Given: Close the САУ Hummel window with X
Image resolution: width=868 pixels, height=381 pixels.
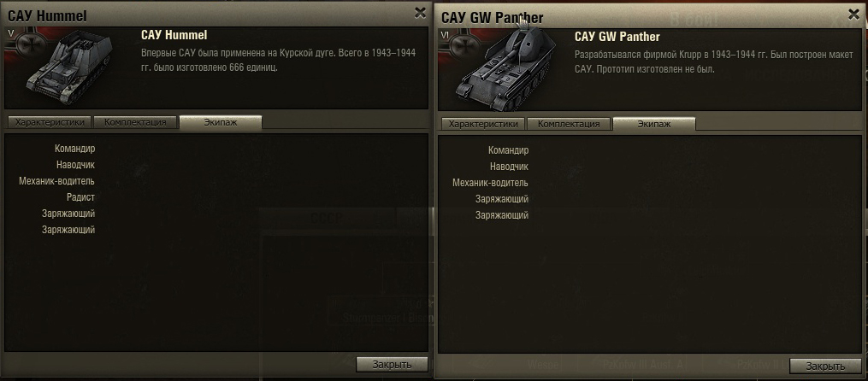Looking at the screenshot, I should click(x=420, y=13).
